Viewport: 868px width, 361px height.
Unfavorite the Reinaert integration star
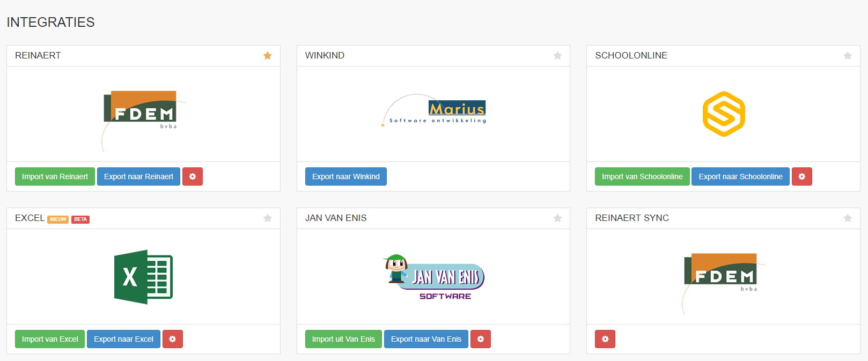(268, 56)
